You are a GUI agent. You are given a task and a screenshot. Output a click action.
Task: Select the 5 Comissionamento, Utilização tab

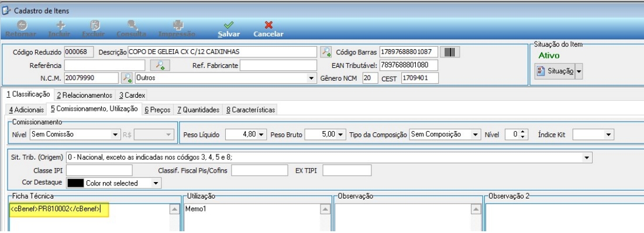[x=94, y=109]
